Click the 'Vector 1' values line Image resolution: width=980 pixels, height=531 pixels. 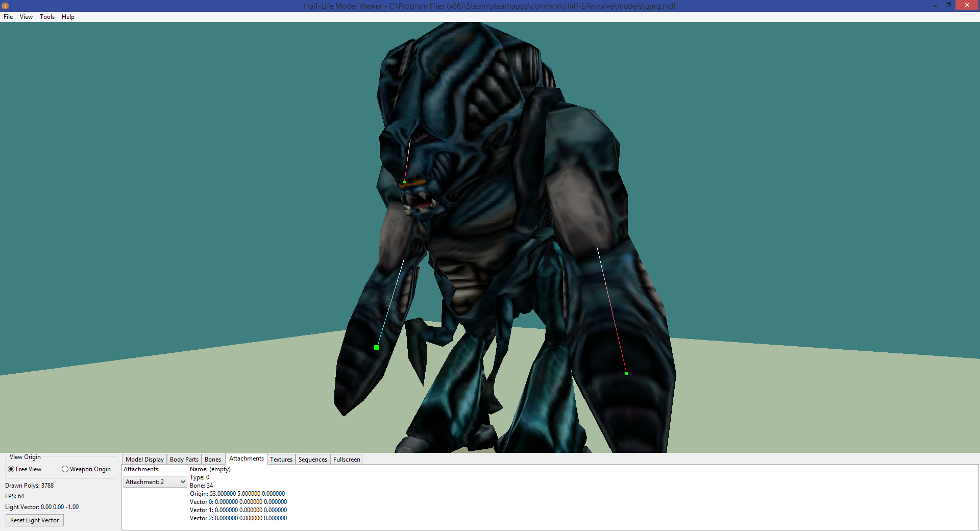[238, 510]
